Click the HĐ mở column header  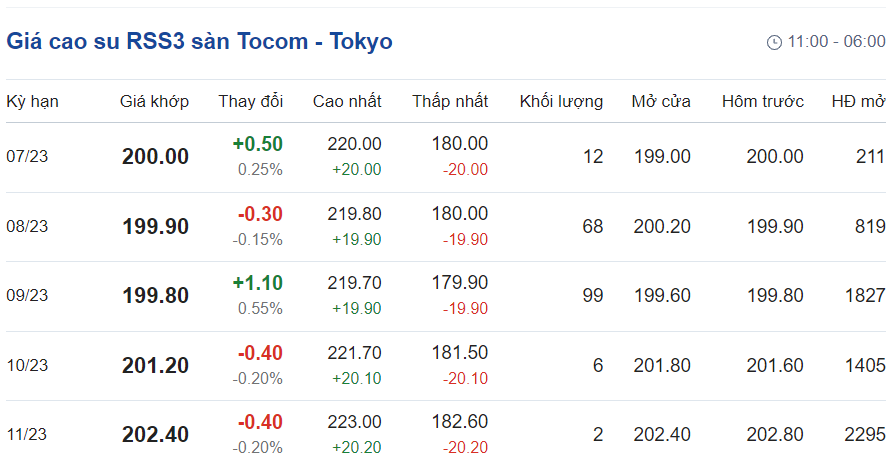[x=858, y=101]
